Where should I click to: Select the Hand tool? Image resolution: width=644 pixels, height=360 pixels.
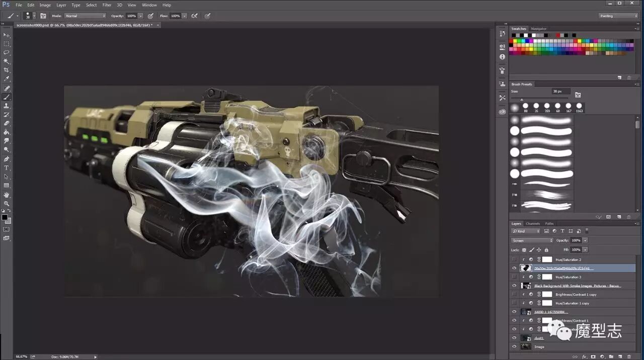tap(7, 195)
